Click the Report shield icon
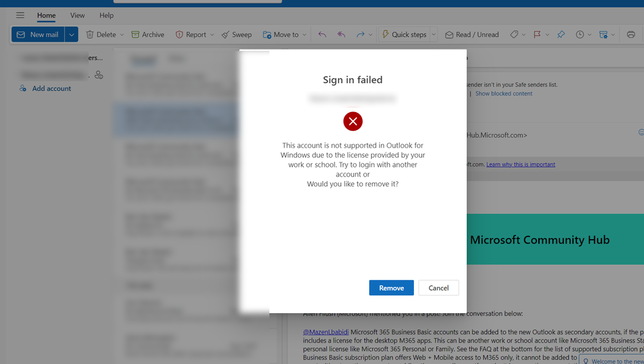Screen dimensions: 644x364 [179, 35]
